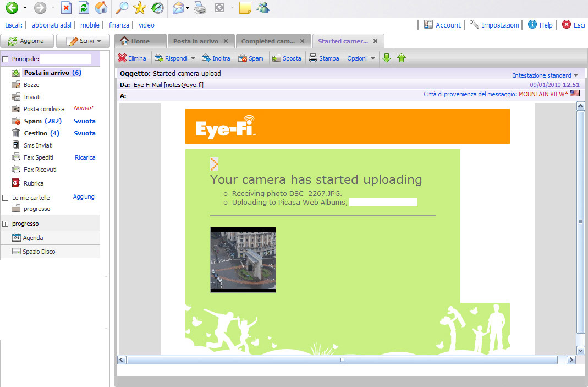The width and height of the screenshot is (588, 387).
Task: Expand the progresso section with plus box
Action: point(6,224)
